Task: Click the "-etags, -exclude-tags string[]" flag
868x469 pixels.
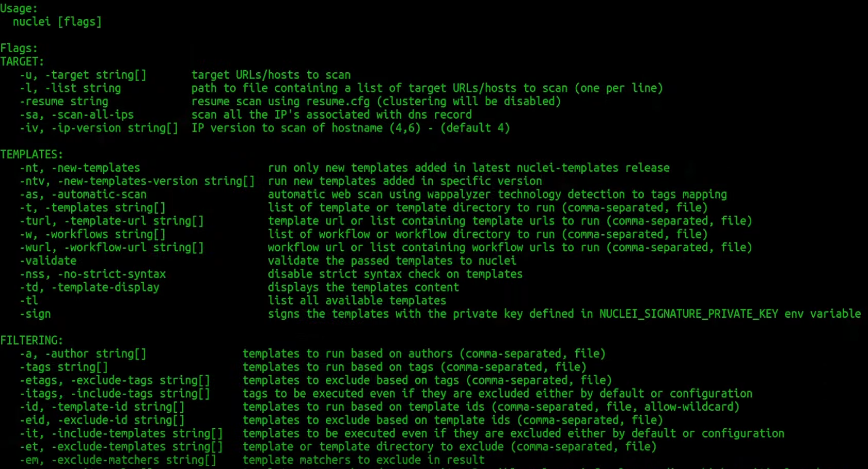Action: tap(115, 380)
